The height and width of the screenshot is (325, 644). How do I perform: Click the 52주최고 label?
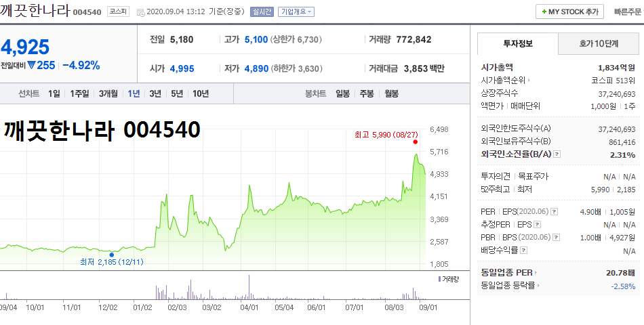click(x=496, y=189)
